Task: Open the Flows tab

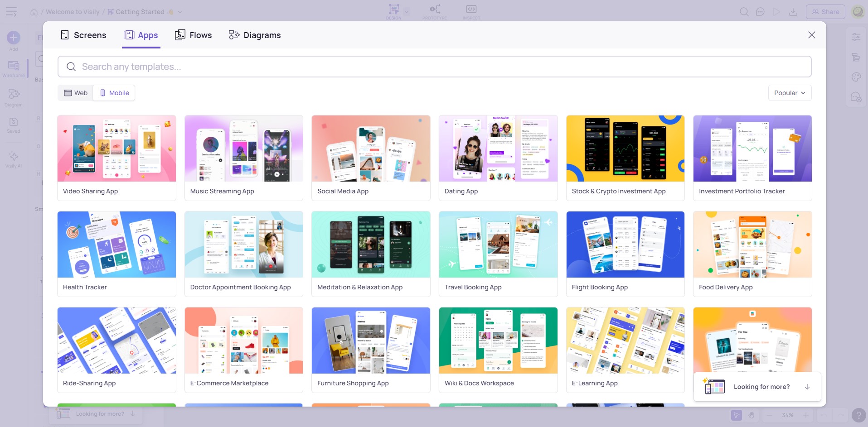Action: point(194,35)
